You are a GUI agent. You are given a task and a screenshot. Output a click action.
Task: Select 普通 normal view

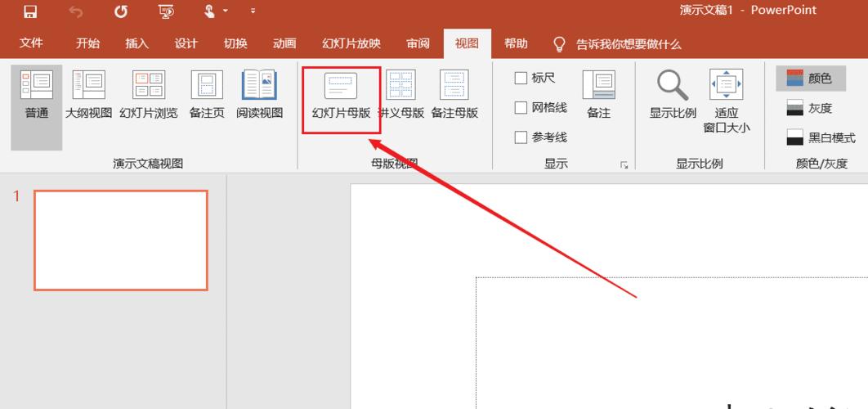tap(37, 107)
